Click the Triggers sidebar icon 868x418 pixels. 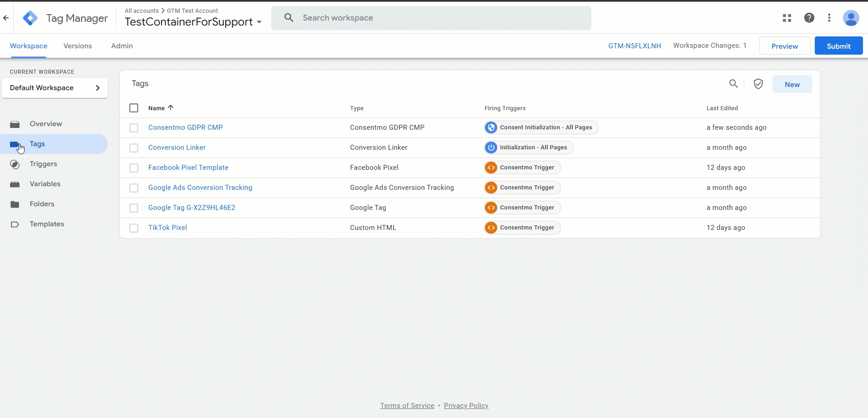(x=15, y=164)
